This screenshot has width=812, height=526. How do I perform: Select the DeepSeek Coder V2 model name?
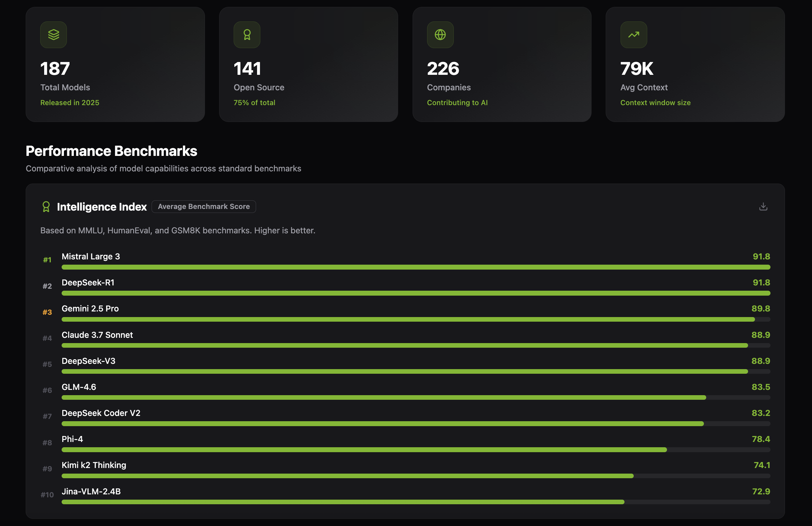point(101,413)
